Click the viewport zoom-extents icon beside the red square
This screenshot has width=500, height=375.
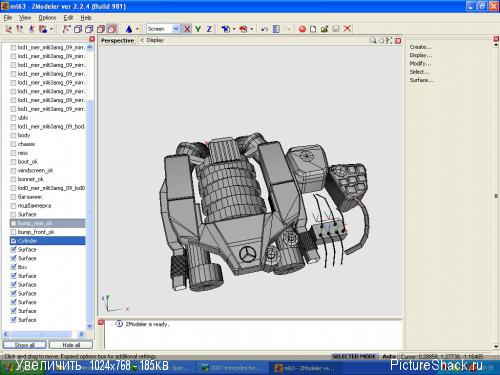389,40
